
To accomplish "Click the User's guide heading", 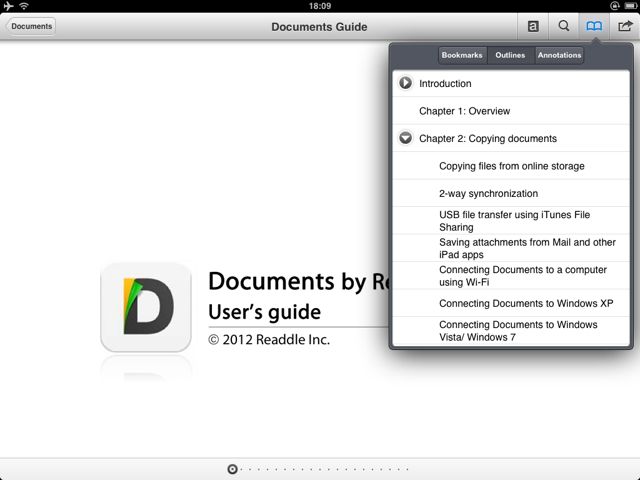I will coord(264,312).
